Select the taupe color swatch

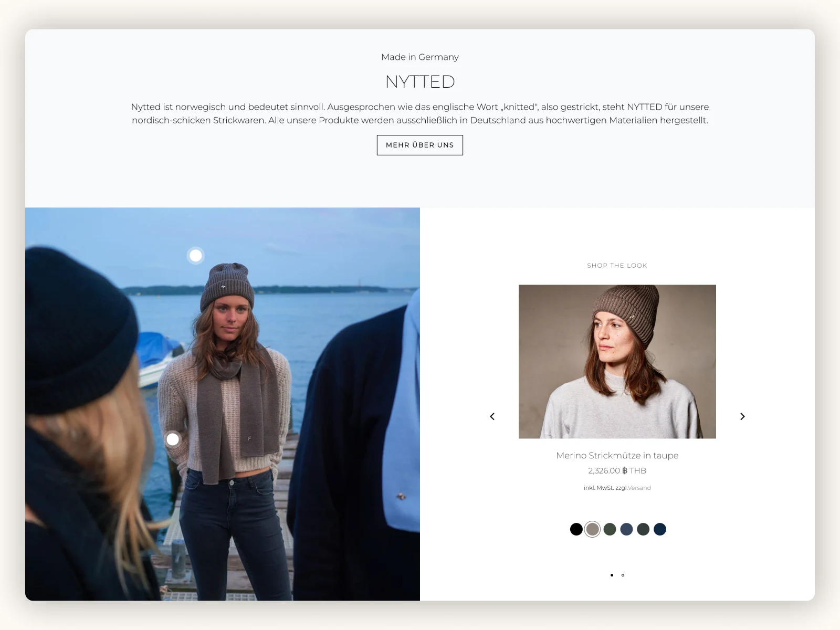click(x=593, y=529)
